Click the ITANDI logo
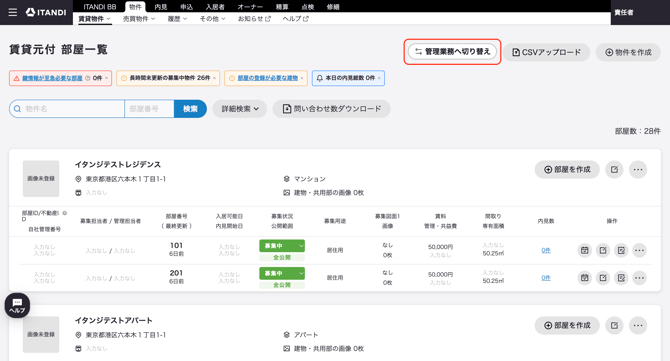670x361 pixels. (x=46, y=12)
